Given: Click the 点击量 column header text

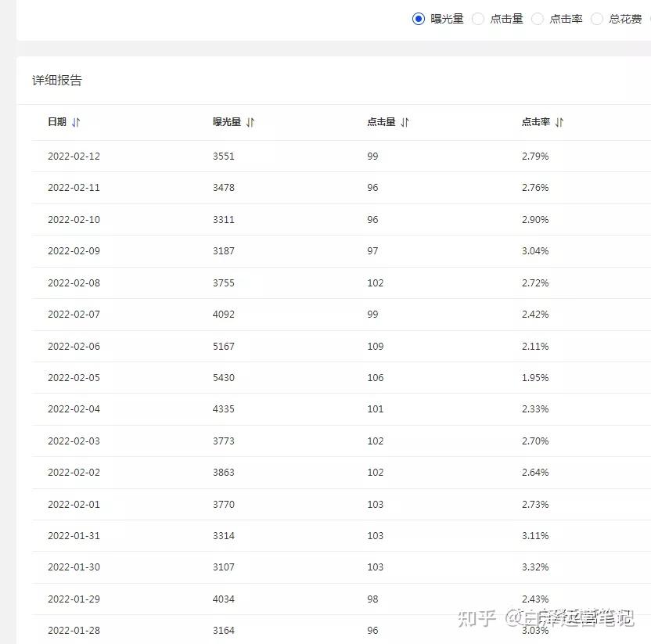Looking at the screenshot, I should (381, 122).
